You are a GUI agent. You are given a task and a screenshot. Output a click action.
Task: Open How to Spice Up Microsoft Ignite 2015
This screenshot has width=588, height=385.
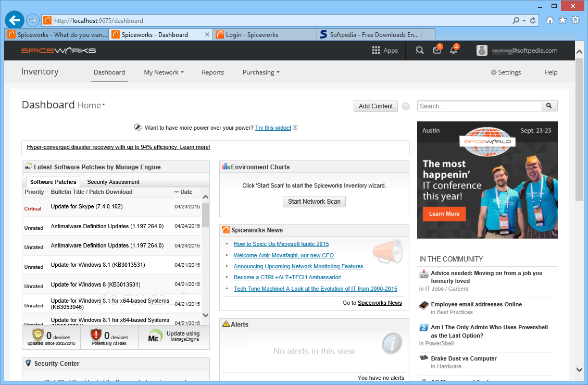(281, 244)
